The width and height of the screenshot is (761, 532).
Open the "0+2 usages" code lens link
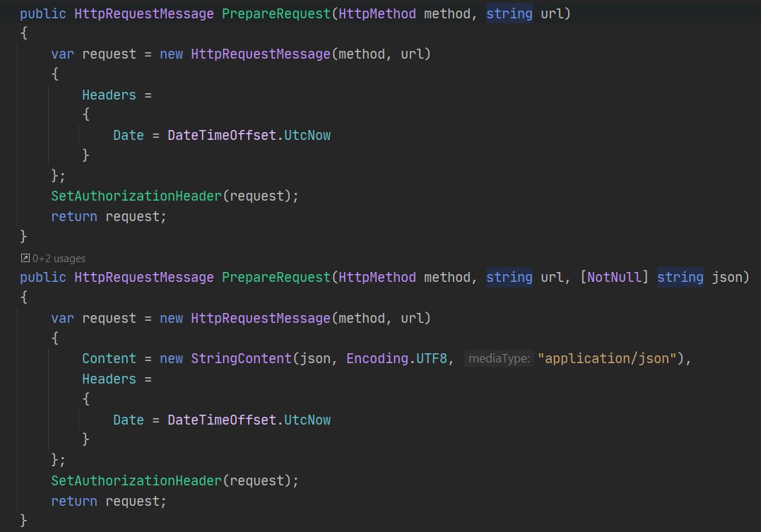(x=59, y=259)
